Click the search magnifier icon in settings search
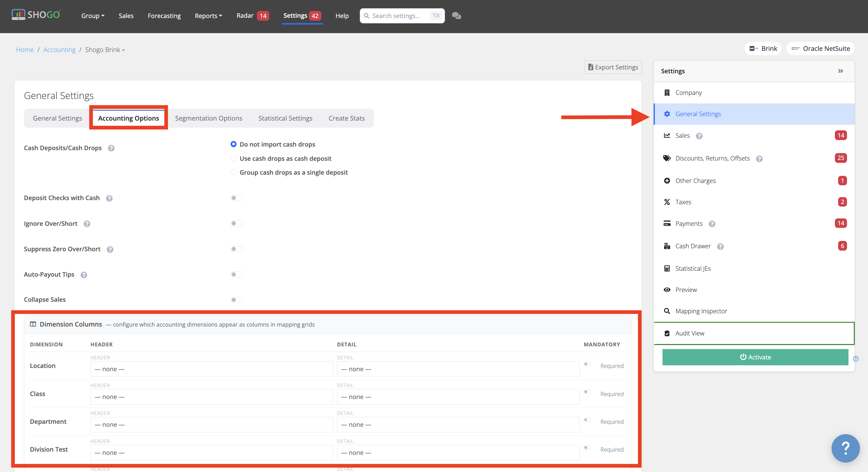The width and height of the screenshot is (868, 472). tap(366, 16)
